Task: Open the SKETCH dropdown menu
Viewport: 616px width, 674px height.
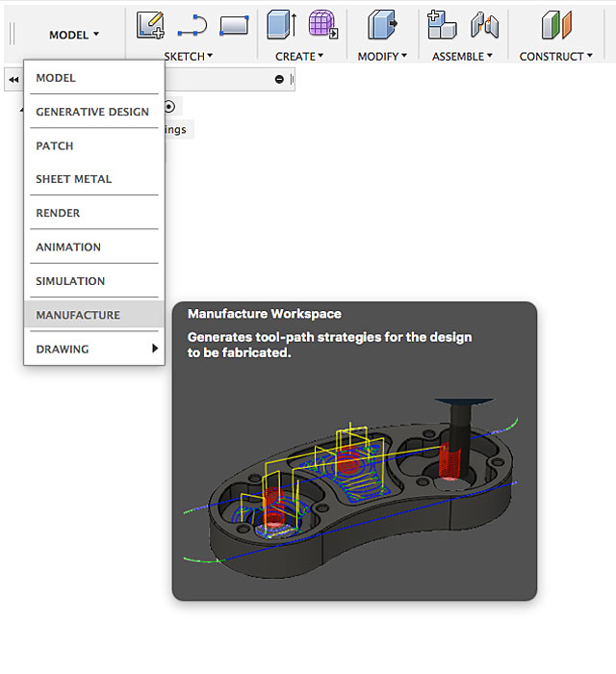Action: (x=188, y=56)
